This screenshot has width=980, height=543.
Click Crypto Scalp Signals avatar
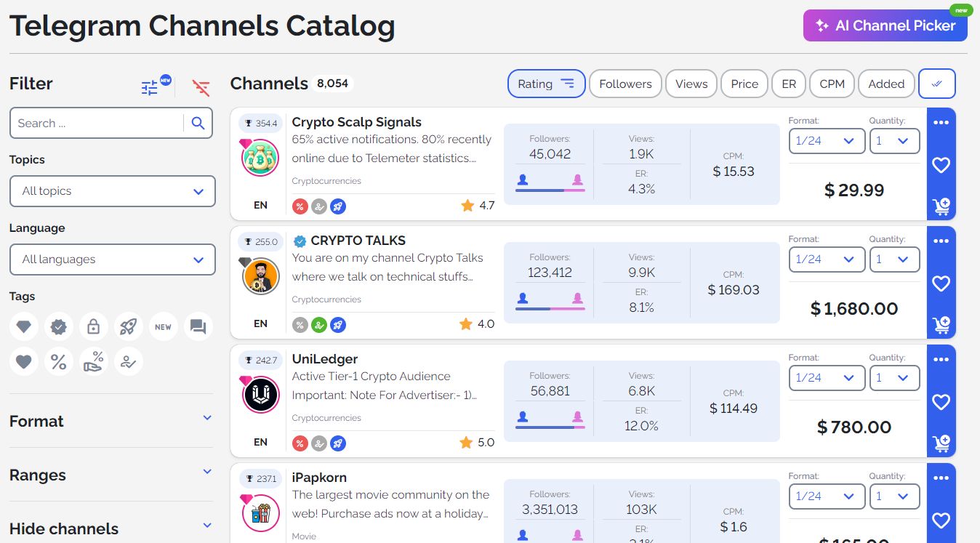point(260,158)
